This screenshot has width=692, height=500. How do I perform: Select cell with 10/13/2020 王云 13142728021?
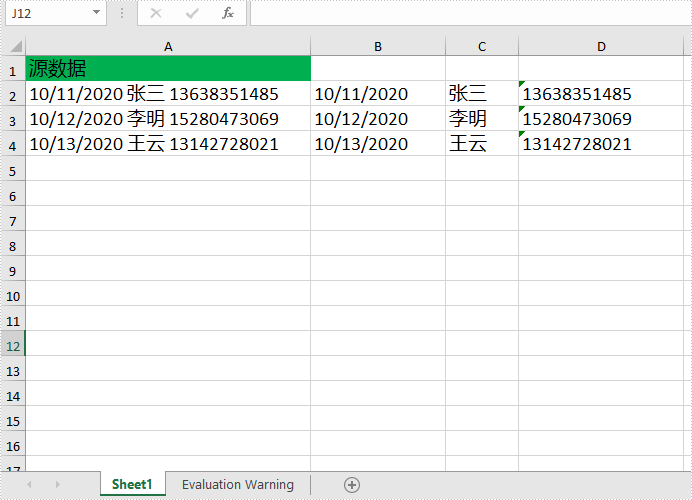pos(168,143)
